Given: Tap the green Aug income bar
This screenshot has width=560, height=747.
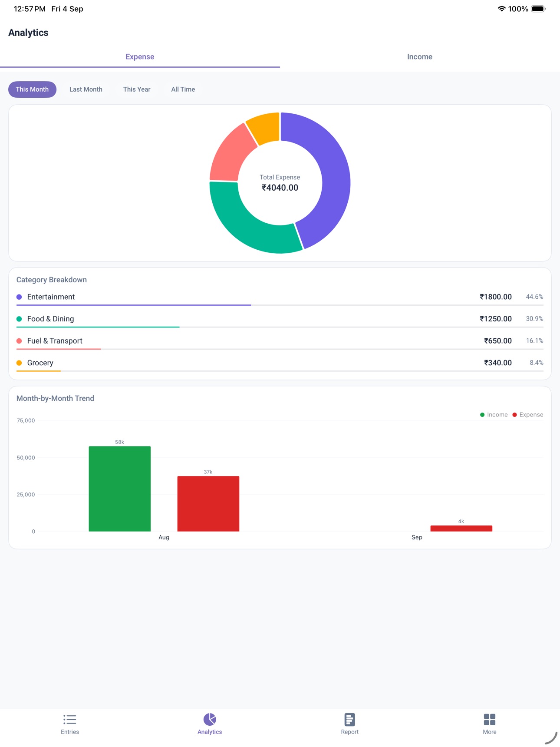Looking at the screenshot, I should tap(120, 489).
